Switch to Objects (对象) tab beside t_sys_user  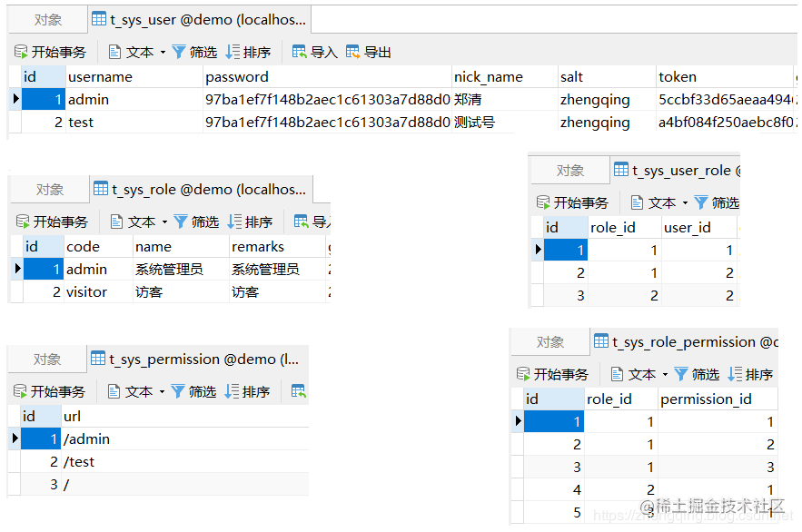(x=48, y=20)
